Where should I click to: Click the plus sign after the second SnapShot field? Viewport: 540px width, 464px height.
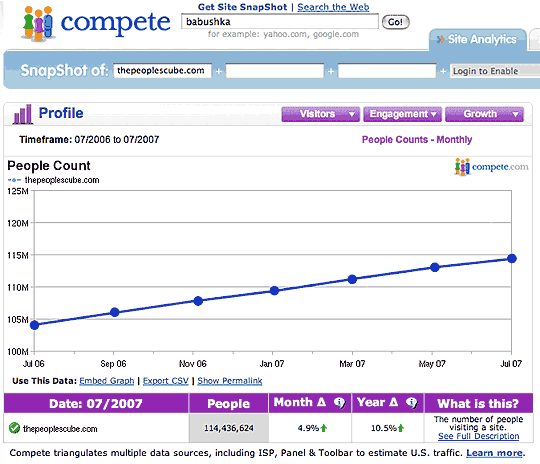pyautogui.click(x=331, y=72)
